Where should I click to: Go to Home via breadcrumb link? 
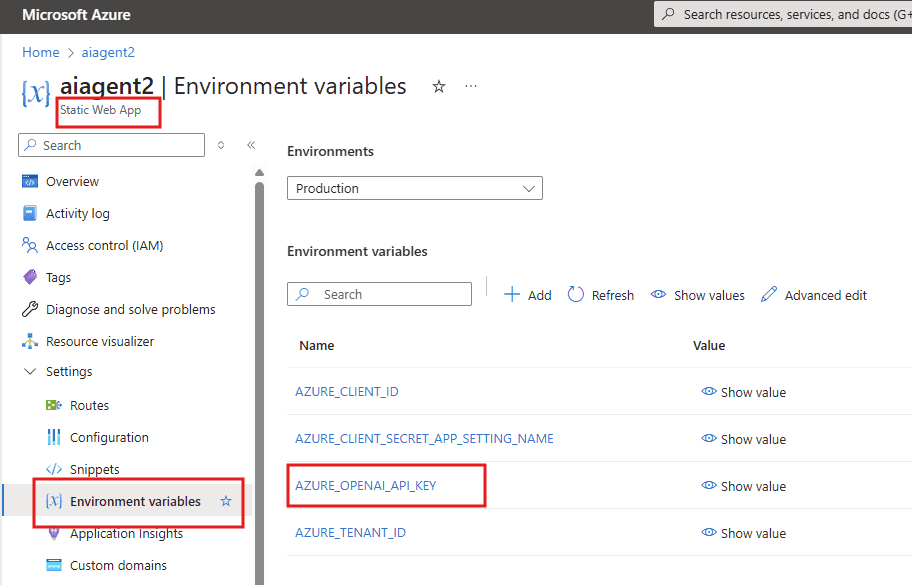click(x=41, y=52)
